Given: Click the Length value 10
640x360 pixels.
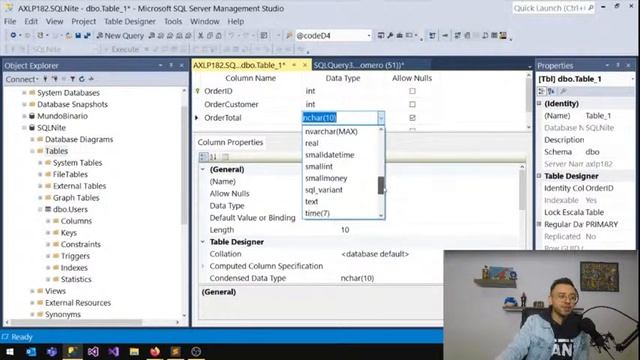Looking at the screenshot, I should (345, 230).
